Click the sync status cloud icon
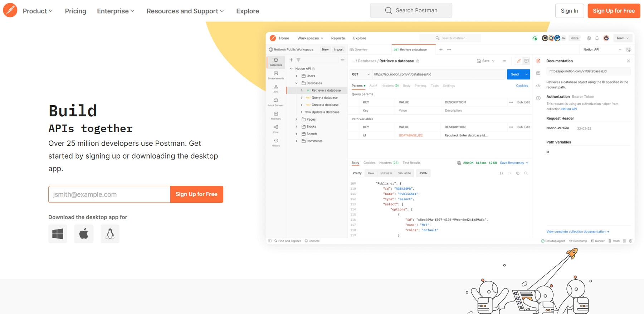The width and height of the screenshot is (644, 314). coord(535,38)
